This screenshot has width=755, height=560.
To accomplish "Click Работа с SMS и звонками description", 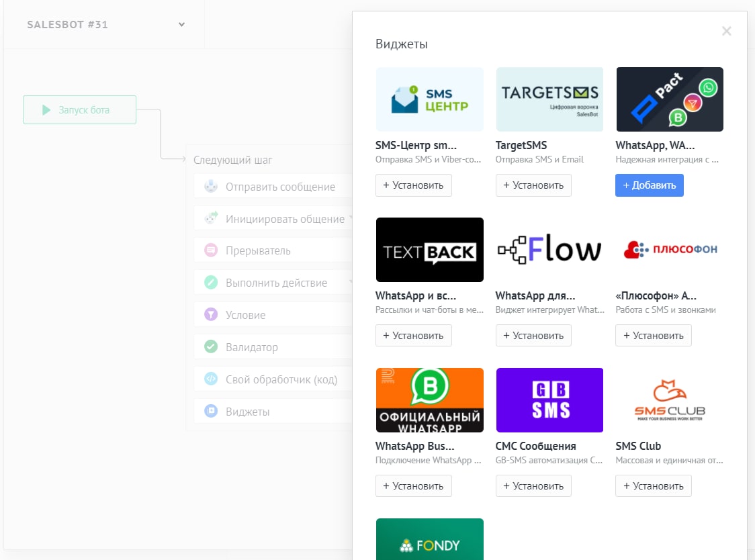I will point(666,310).
